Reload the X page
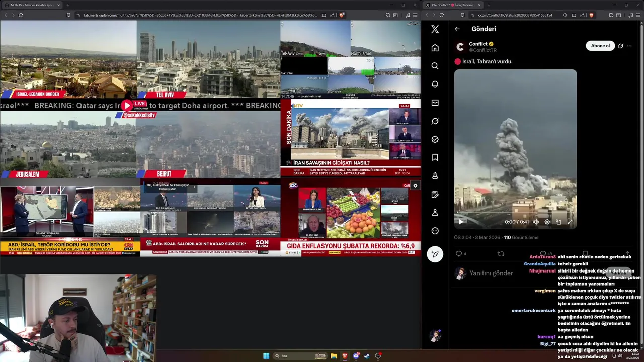Image resolution: width=644 pixels, height=362 pixels. (442, 15)
